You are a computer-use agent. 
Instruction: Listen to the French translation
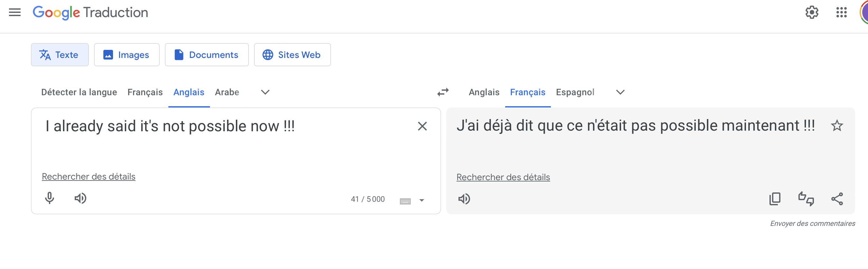click(464, 199)
